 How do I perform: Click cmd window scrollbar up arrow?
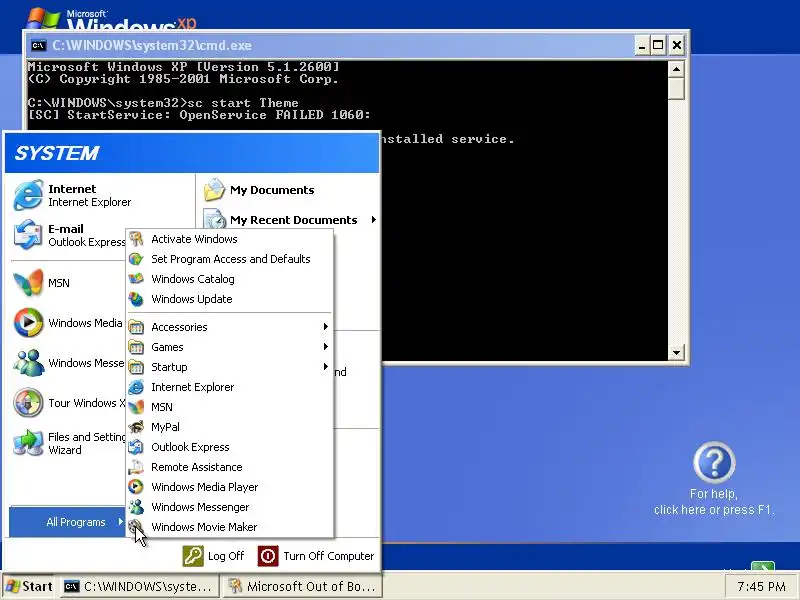[x=676, y=69]
